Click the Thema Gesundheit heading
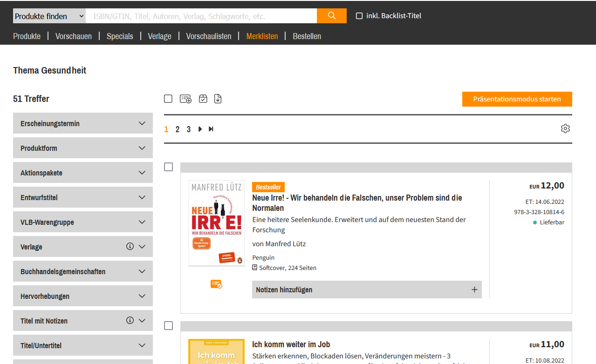Image resolution: width=596 pixels, height=364 pixels. [50, 70]
